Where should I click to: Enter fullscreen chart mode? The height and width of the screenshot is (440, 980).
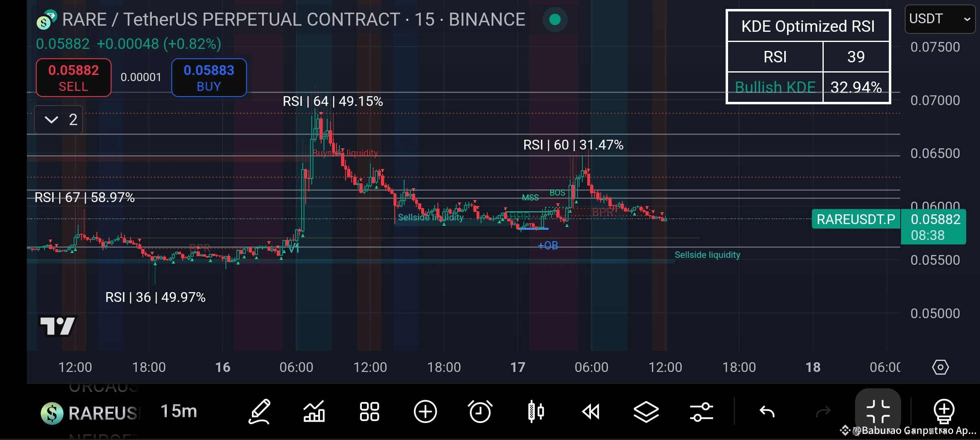878,411
